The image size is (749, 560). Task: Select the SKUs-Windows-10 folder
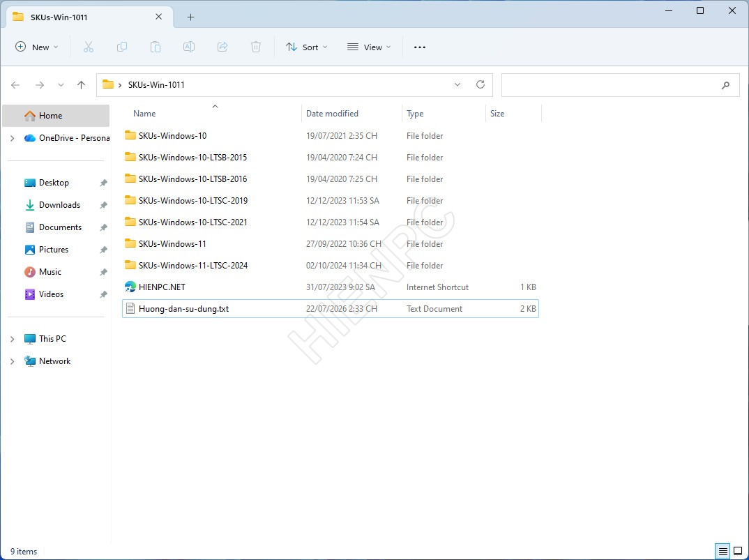pyautogui.click(x=172, y=136)
